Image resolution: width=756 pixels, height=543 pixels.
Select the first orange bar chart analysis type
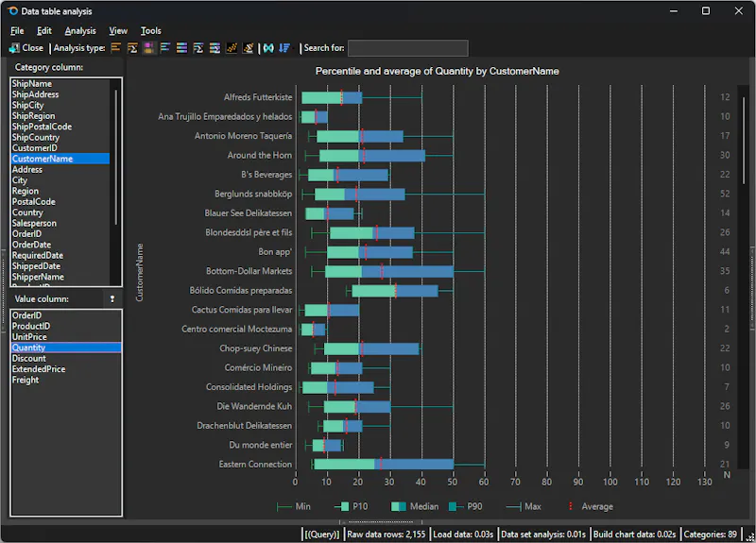pos(115,48)
